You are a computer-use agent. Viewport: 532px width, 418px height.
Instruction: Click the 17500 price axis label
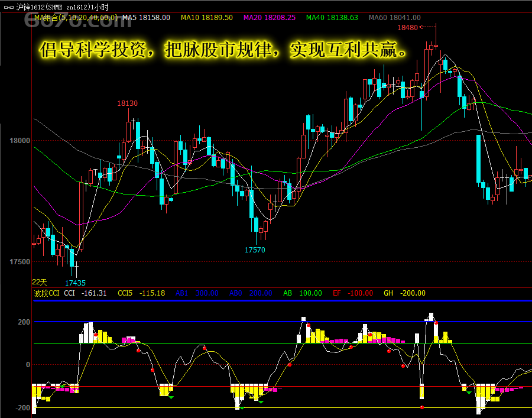pos(20,262)
